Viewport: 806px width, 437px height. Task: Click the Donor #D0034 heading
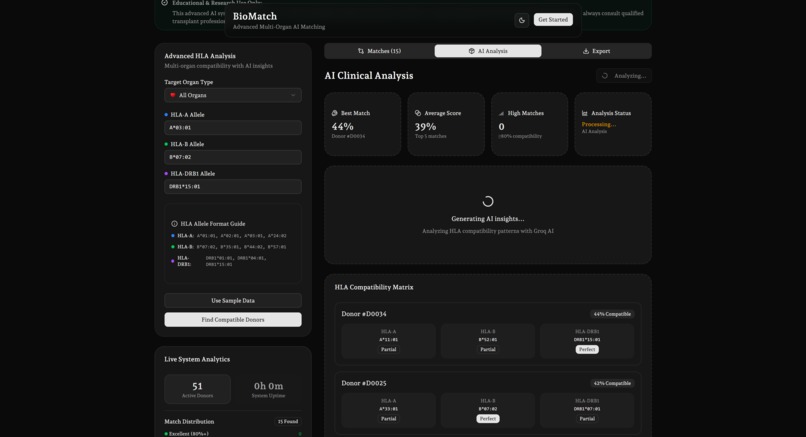pyautogui.click(x=364, y=314)
